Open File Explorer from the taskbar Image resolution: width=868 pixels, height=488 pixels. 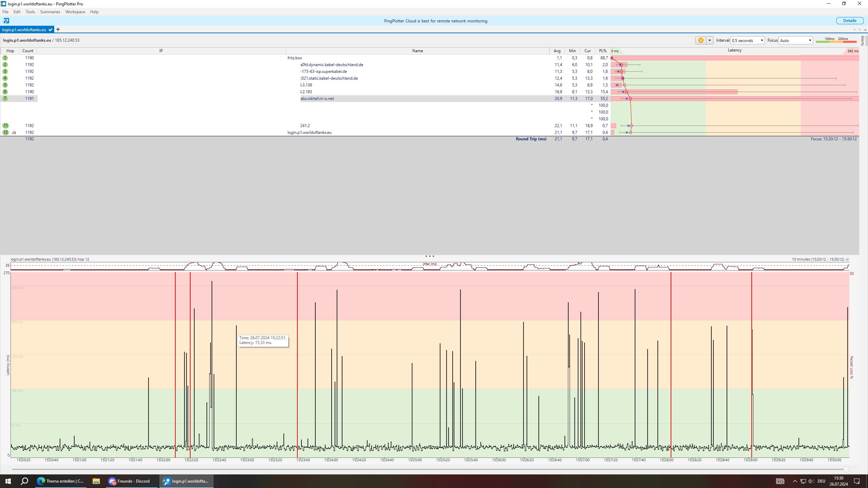click(x=96, y=481)
